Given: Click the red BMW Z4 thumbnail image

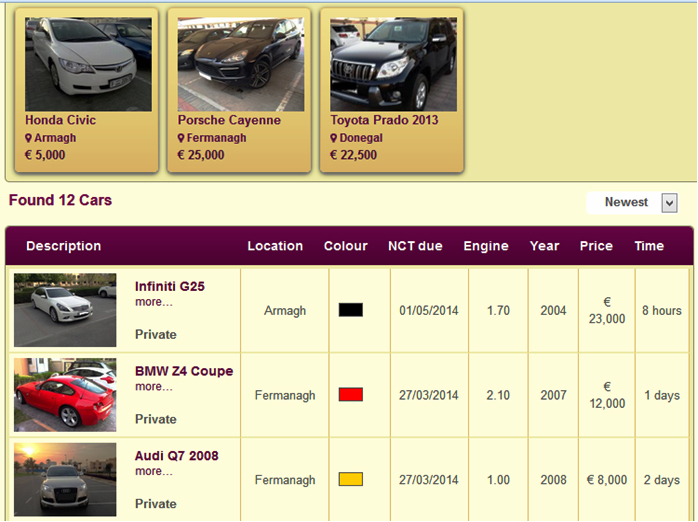Looking at the screenshot, I should pyautogui.click(x=65, y=395).
